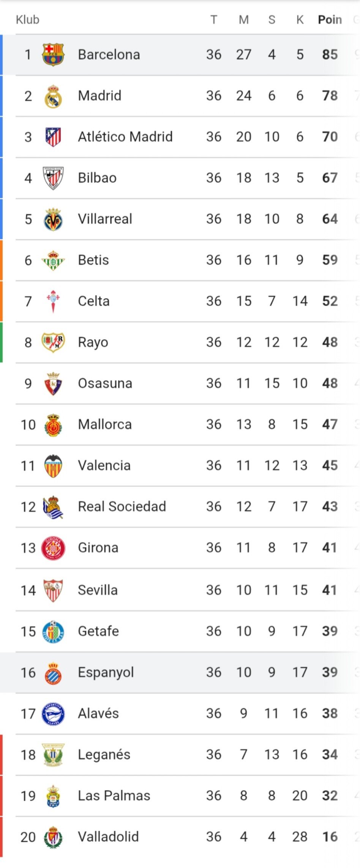360x868 pixels.
Task: Click the M wins column header
Action: 244,20
